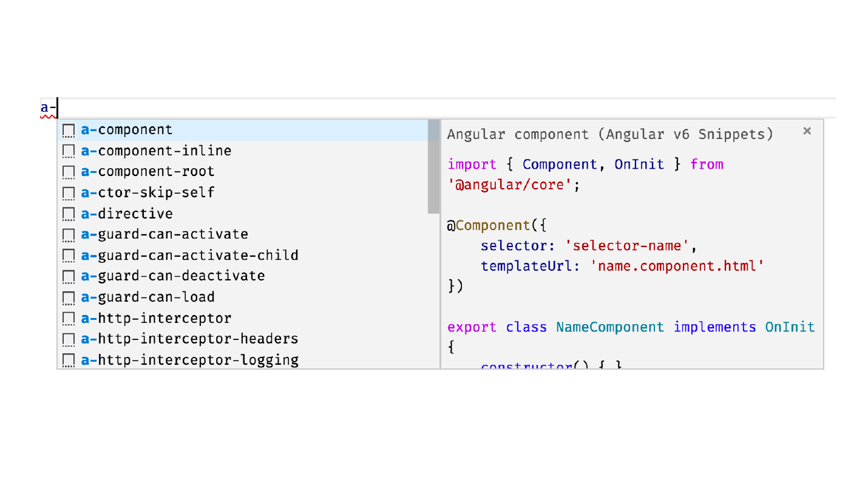The height and width of the screenshot is (488, 868).
Task: Select the a-component suggestion
Action: [243, 130]
